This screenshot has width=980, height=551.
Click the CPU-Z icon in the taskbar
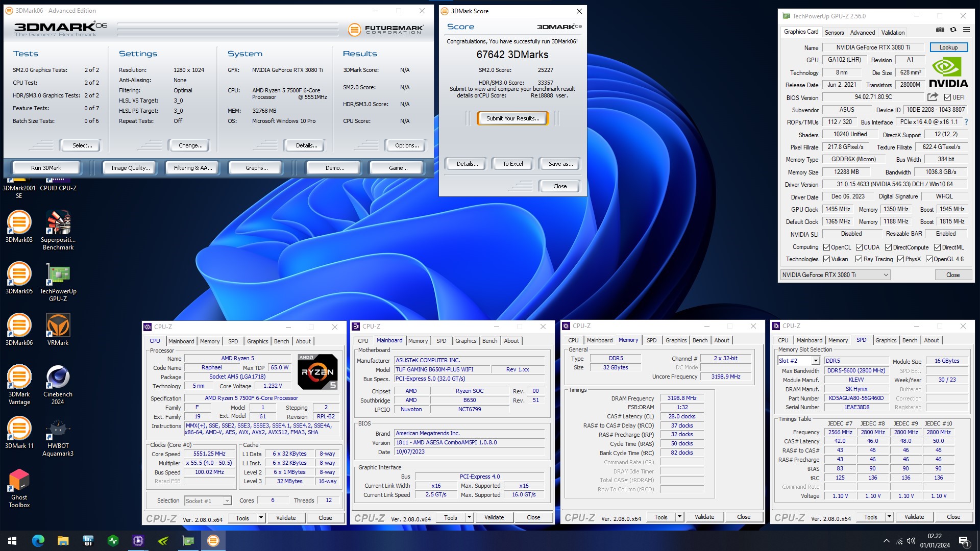pos(138,541)
